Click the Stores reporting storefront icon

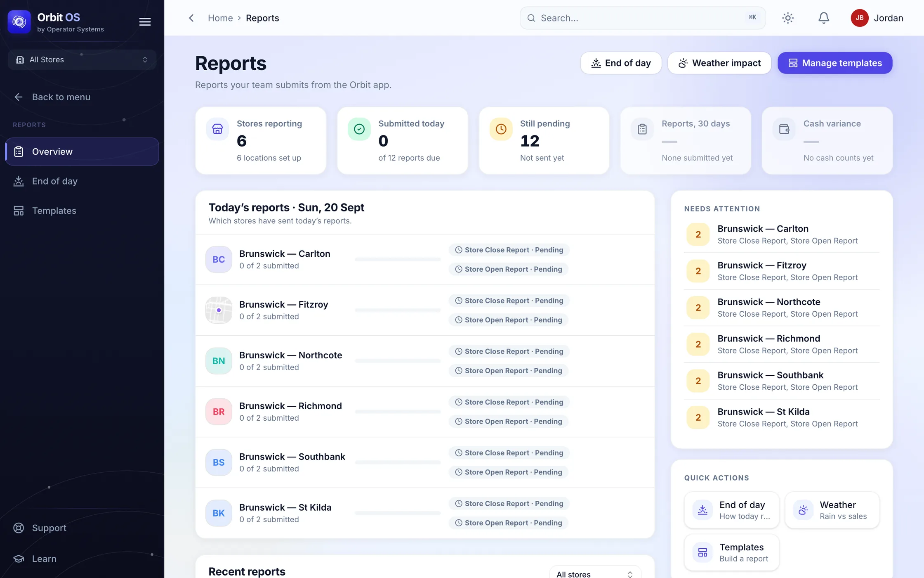coord(217,129)
